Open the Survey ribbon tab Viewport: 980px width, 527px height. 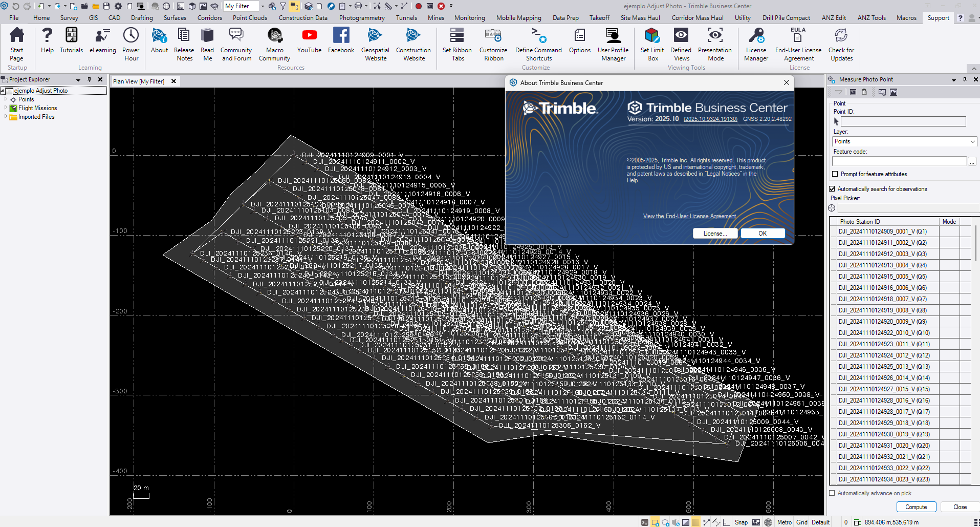tap(69, 18)
